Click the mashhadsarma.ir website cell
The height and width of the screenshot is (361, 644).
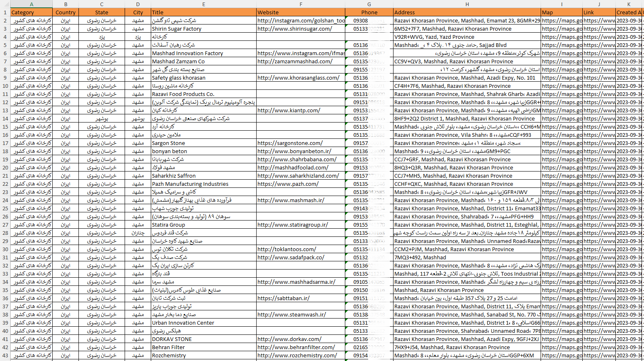point(301,282)
